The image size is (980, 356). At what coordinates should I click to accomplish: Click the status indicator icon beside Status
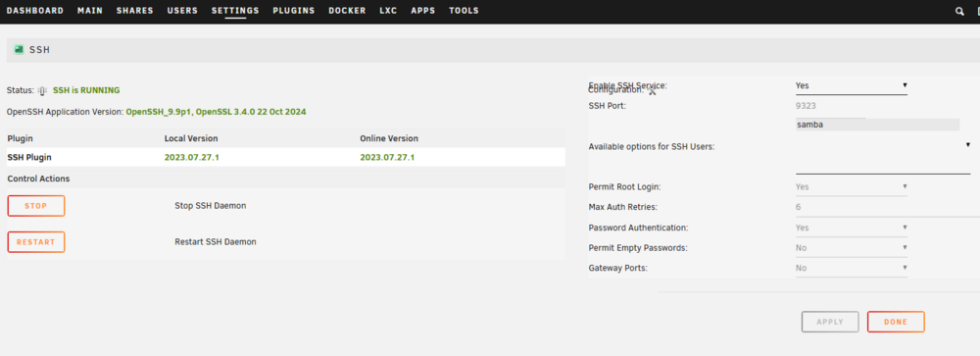[42, 90]
